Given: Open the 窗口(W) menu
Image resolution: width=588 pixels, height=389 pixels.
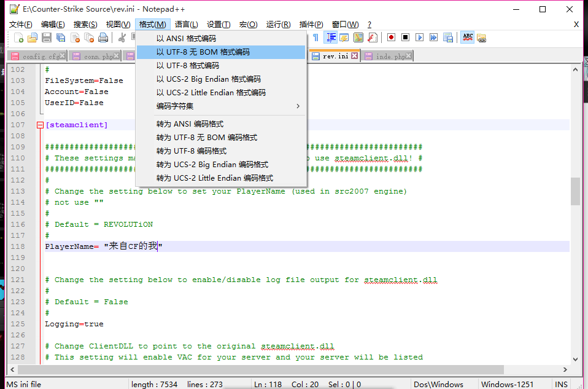Looking at the screenshot, I should pos(346,25).
